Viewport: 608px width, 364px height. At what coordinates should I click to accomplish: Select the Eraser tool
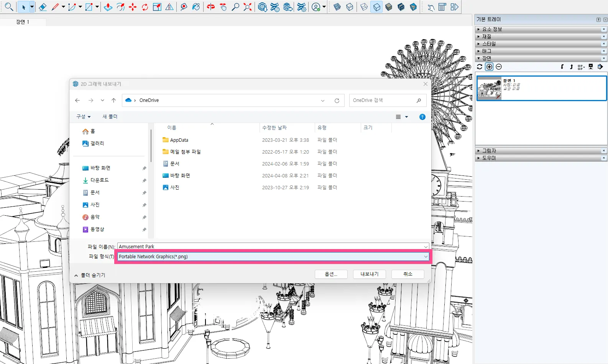pos(43,7)
